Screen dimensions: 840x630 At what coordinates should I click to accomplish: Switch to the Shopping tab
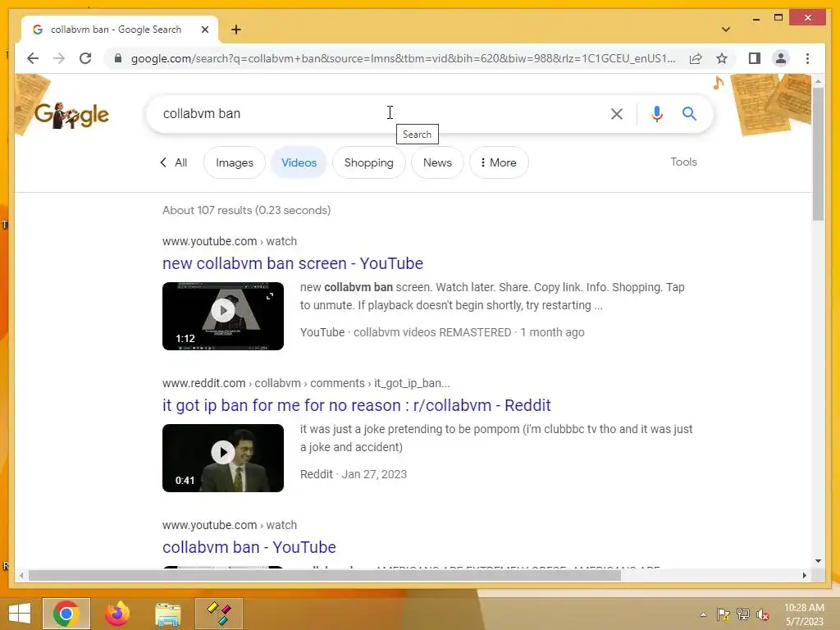coord(368,162)
